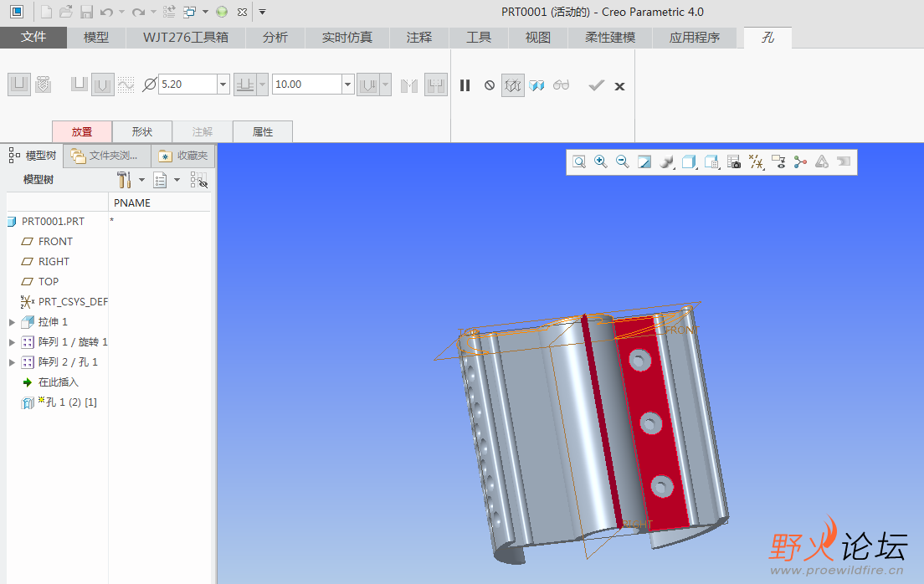Click the Undo arrow icon

106,12
